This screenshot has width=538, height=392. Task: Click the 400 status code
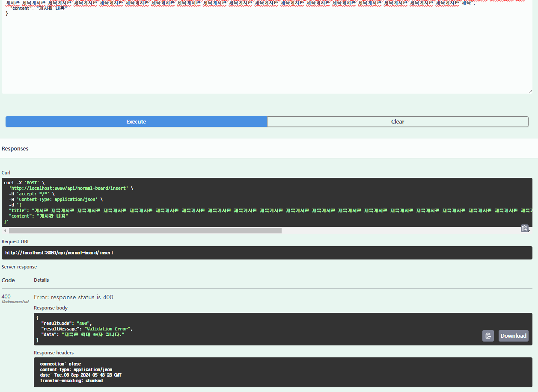(x=6, y=296)
